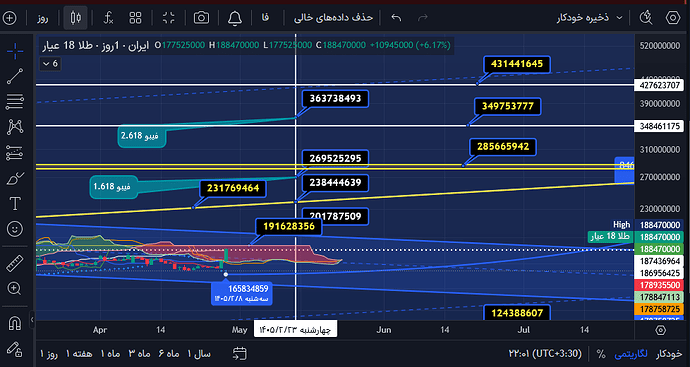
Task: Select the crosshair cursor tool
Action: pos(15,51)
